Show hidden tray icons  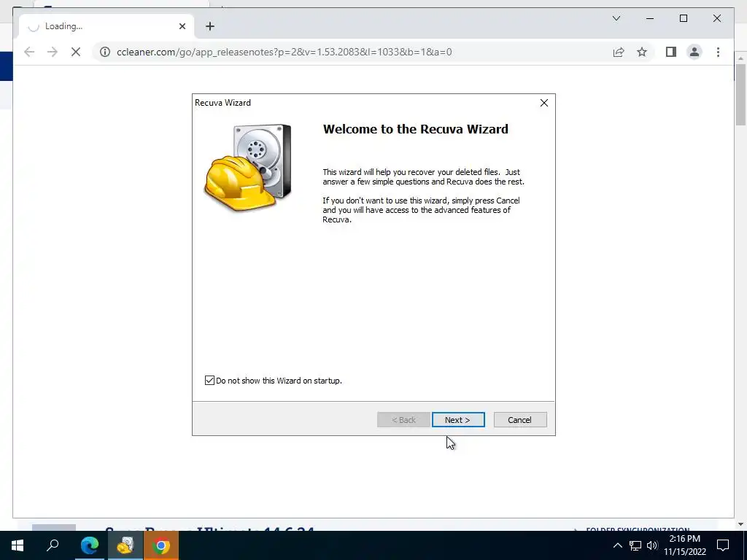[x=617, y=545]
